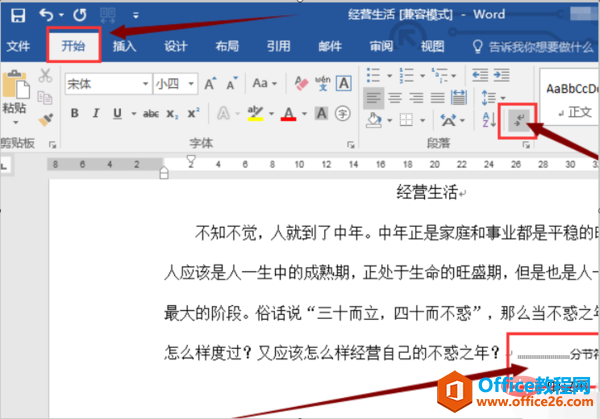Click the yellow text highlight color button

tap(255, 113)
